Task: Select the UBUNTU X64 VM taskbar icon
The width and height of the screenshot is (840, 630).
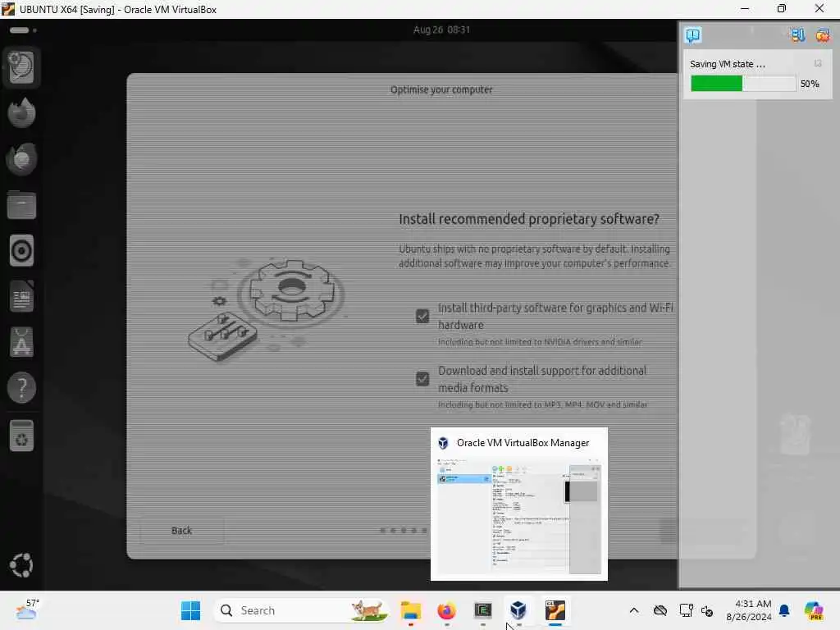Action: click(x=555, y=610)
